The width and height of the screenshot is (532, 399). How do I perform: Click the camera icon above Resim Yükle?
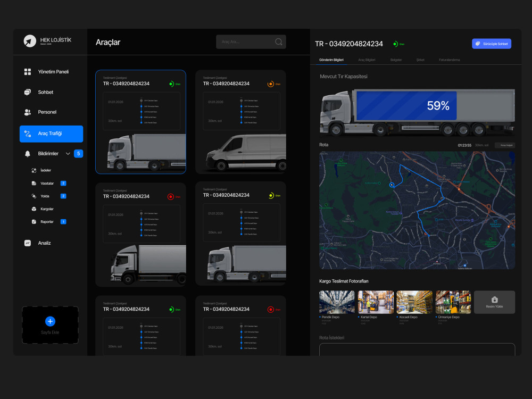coord(495,300)
